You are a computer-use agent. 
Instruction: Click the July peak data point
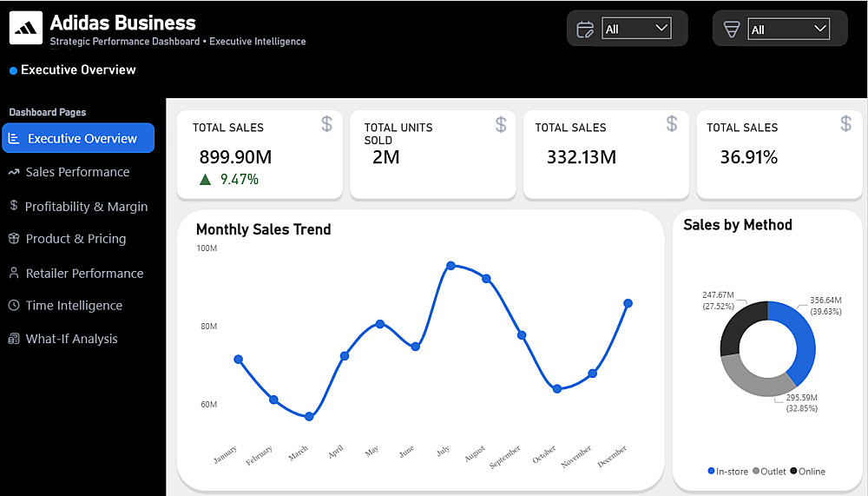pos(450,266)
